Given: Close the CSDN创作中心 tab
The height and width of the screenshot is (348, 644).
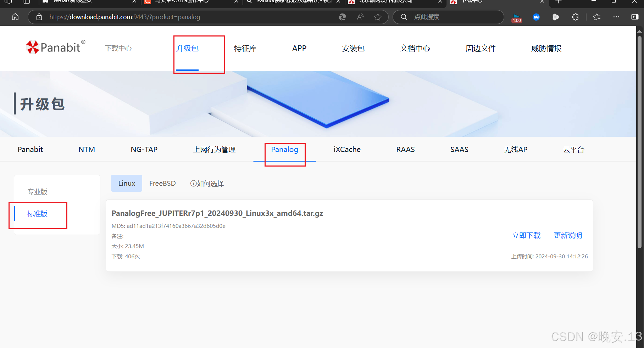Looking at the screenshot, I should [236, 1].
